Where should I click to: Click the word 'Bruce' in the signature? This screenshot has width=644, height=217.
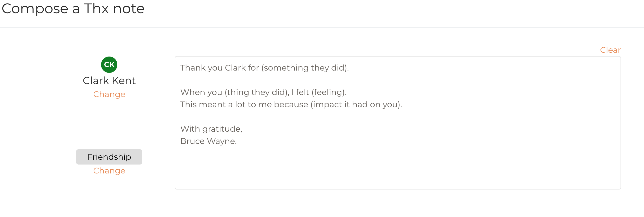(x=192, y=141)
